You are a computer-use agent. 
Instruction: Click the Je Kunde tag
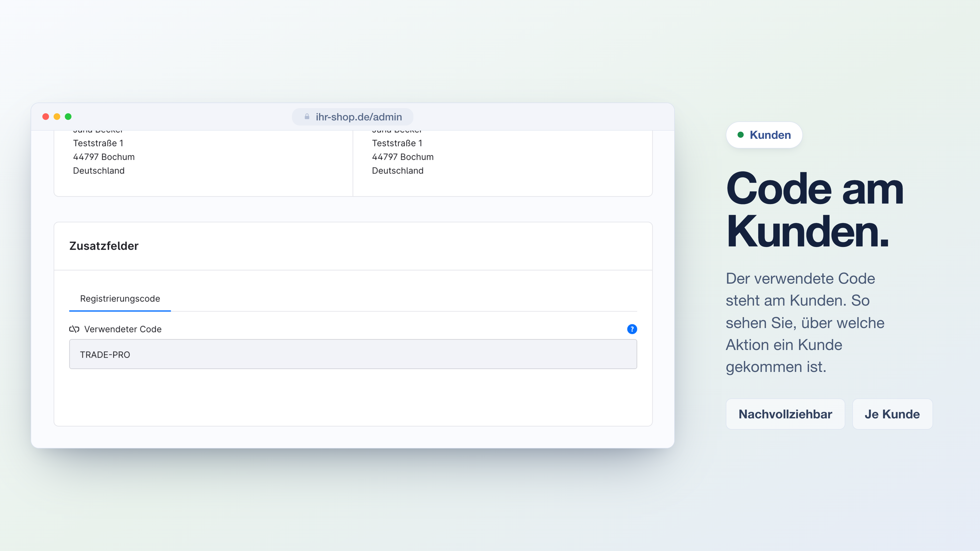[x=892, y=414]
